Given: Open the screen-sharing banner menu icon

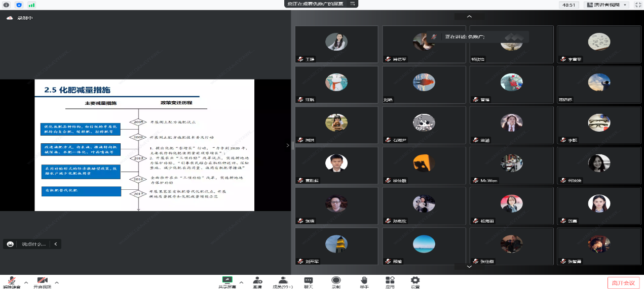Looking at the screenshot, I should 352,4.
